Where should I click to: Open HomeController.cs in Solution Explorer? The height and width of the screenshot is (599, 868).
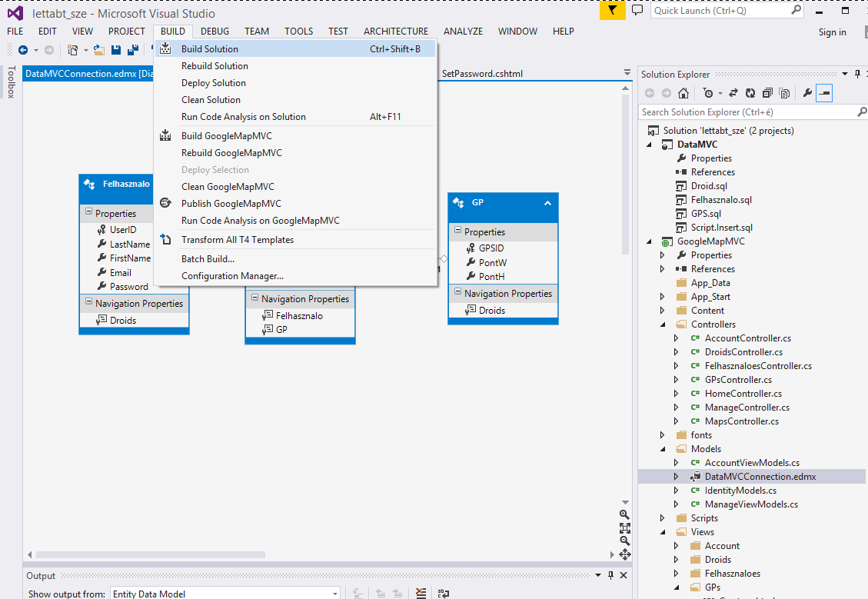[x=743, y=394]
